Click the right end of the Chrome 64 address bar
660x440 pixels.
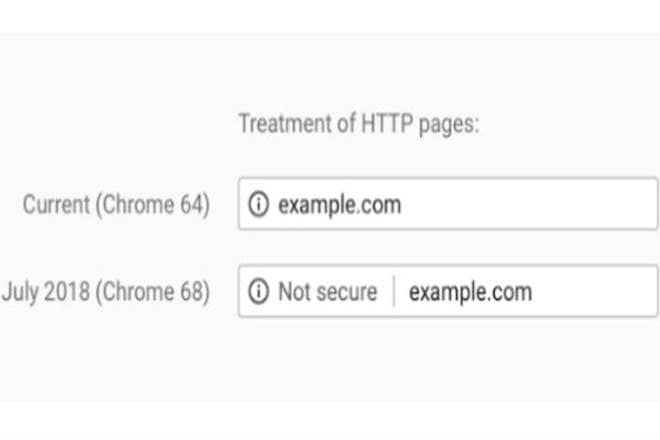645,206
